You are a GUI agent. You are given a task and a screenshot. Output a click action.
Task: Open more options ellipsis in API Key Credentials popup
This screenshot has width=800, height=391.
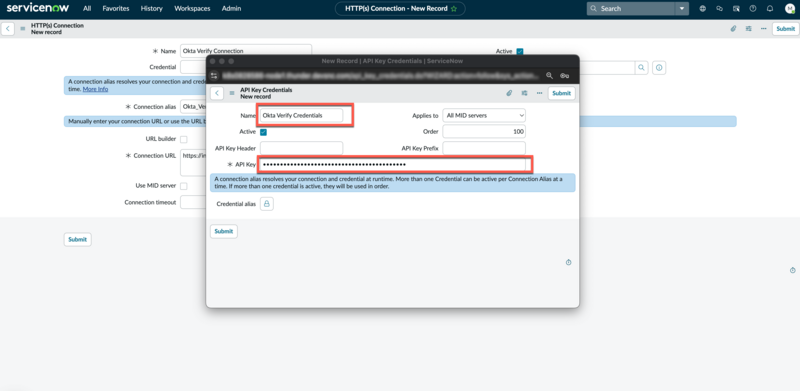tap(539, 93)
